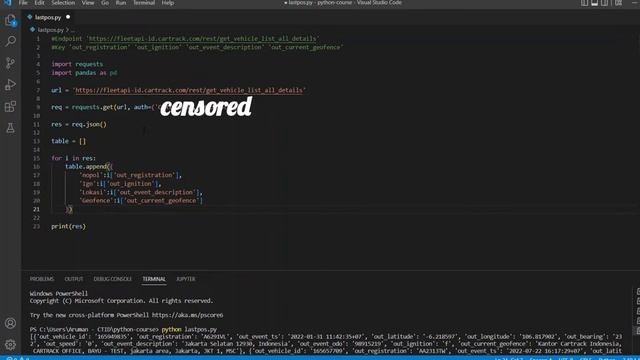
Task: Open the Accounts icon in activity bar
Action: (x=10, y=323)
